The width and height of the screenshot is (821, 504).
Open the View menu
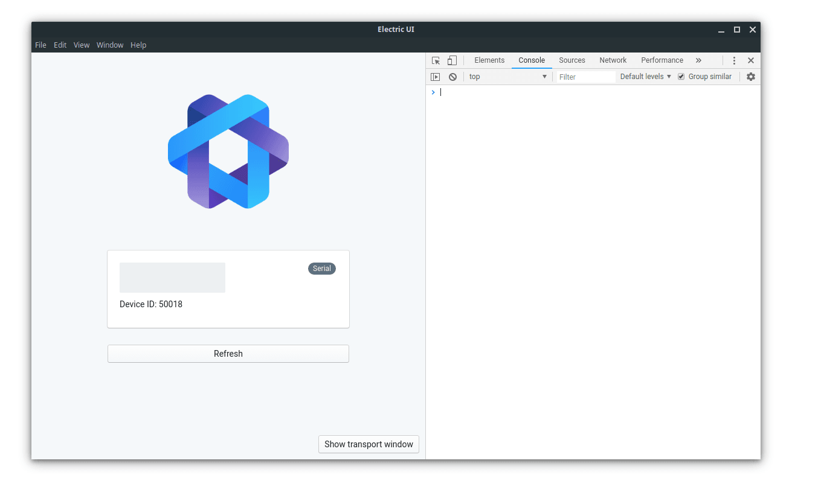[82, 45]
